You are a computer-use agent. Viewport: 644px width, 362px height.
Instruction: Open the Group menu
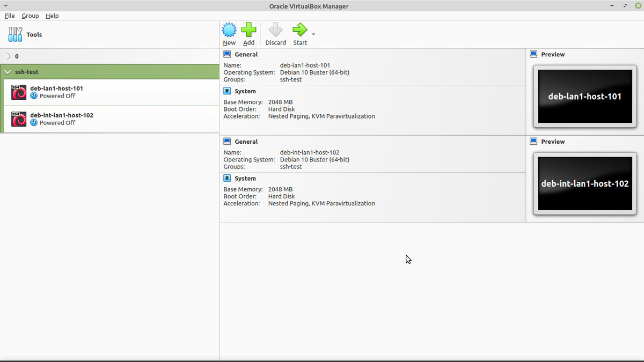(x=30, y=16)
